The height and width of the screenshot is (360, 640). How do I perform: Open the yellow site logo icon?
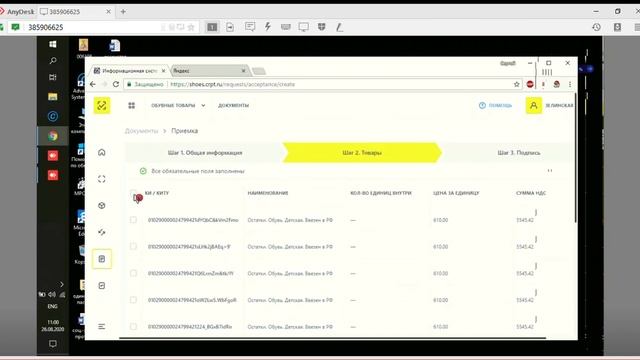(x=102, y=105)
